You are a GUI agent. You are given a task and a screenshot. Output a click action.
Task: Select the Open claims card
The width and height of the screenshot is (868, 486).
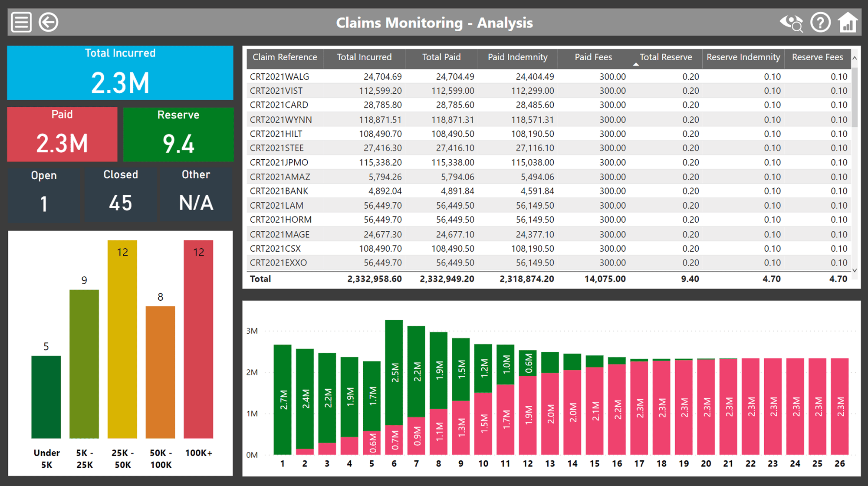pyautogui.click(x=44, y=195)
